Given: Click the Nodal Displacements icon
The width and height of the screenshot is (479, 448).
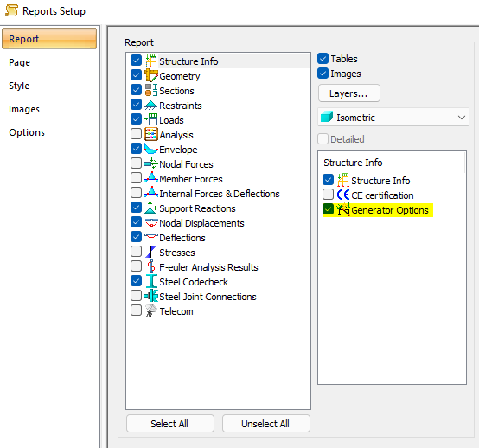Looking at the screenshot, I should click(x=151, y=223).
